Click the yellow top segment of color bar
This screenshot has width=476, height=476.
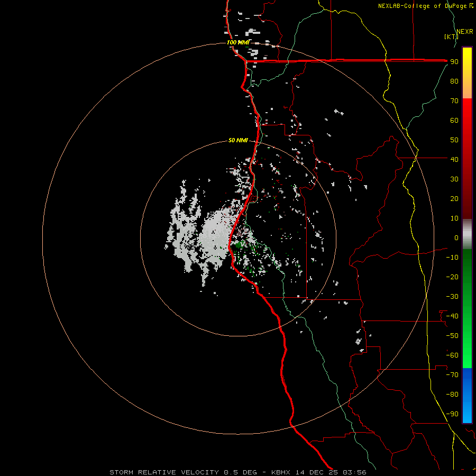pyautogui.click(x=467, y=73)
